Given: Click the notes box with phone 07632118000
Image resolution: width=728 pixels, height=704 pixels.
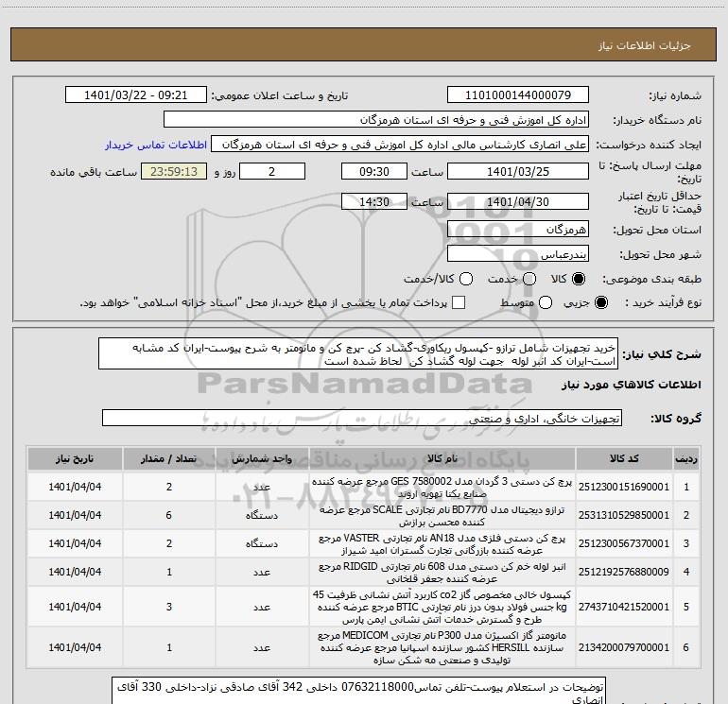Looking at the screenshot, I should pyautogui.click(x=358, y=691).
